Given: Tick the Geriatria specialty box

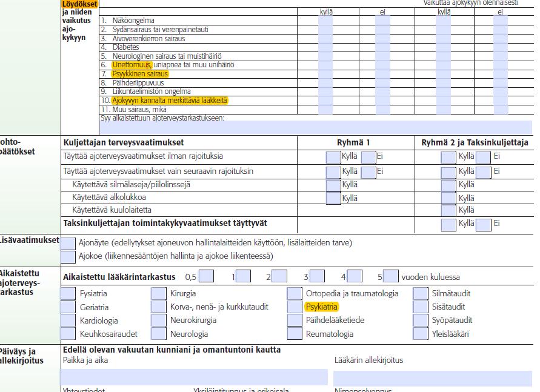Looking at the screenshot, I should [68, 307].
